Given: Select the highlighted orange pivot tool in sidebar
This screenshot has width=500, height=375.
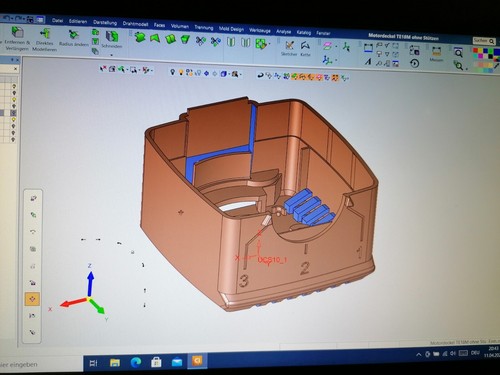Looking at the screenshot, I should pyautogui.click(x=32, y=299).
